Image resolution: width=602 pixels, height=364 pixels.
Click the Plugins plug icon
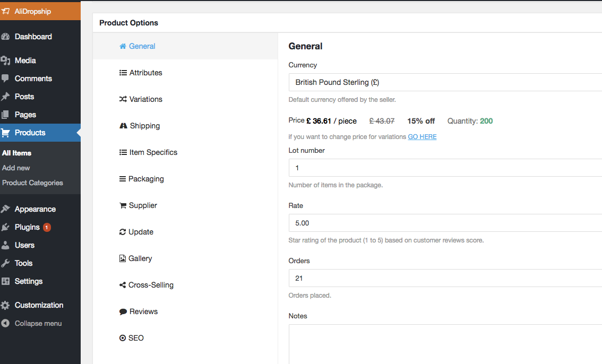click(x=5, y=227)
